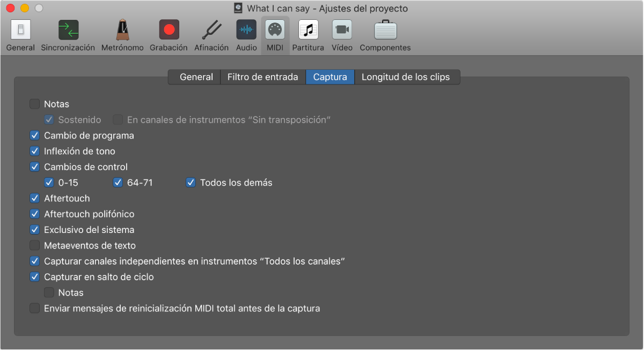The height and width of the screenshot is (350, 644).
Task: Switch to Filtro de entrada tab
Action: (262, 77)
